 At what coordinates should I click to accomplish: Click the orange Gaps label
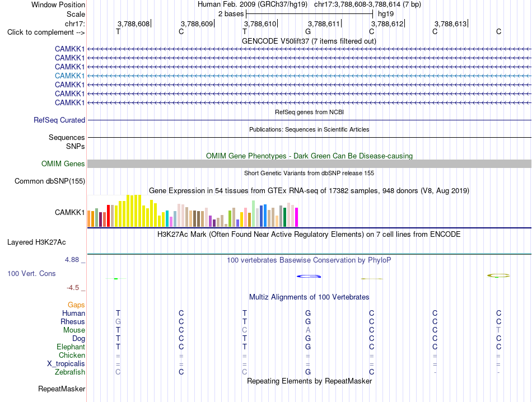pos(76,305)
